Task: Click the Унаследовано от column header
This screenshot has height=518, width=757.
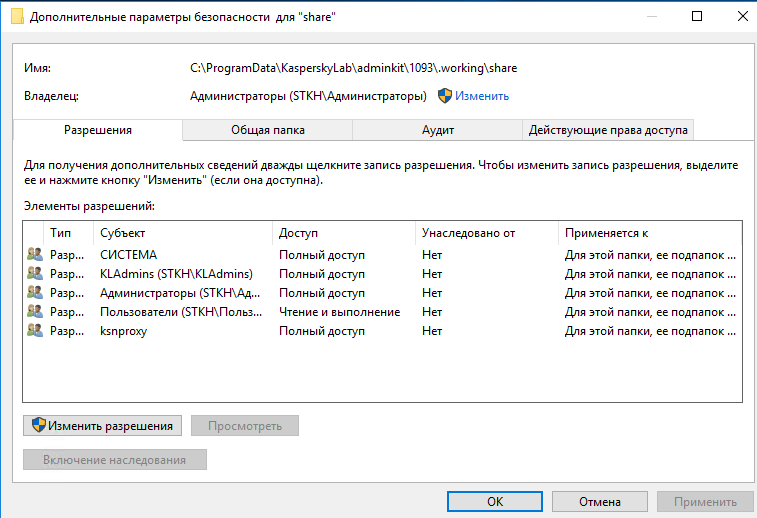Action: click(x=485, y=233)
